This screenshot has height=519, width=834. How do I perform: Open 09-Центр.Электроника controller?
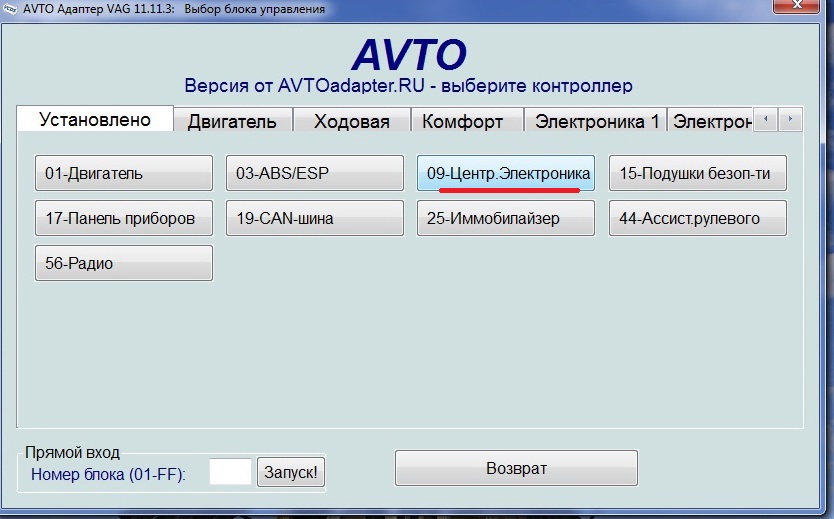tap(506, 173)
